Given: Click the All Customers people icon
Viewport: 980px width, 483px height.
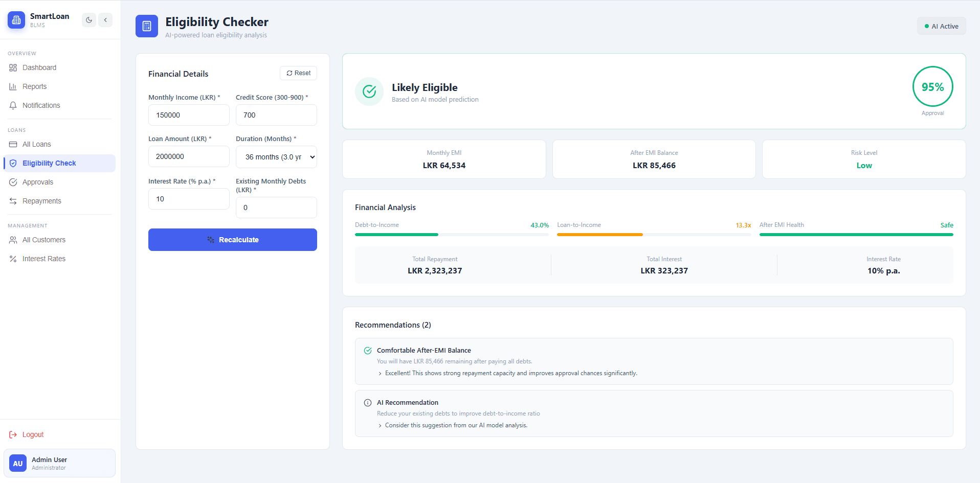Looking at the screenshot, I should tap(13, 240).
